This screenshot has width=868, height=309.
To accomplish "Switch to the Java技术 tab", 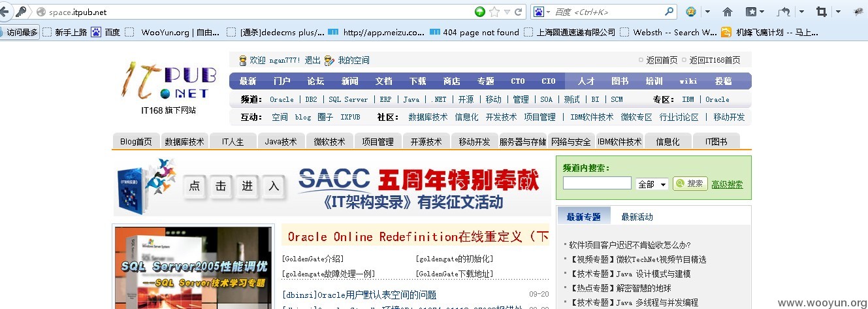I will (x=281, y=141).
